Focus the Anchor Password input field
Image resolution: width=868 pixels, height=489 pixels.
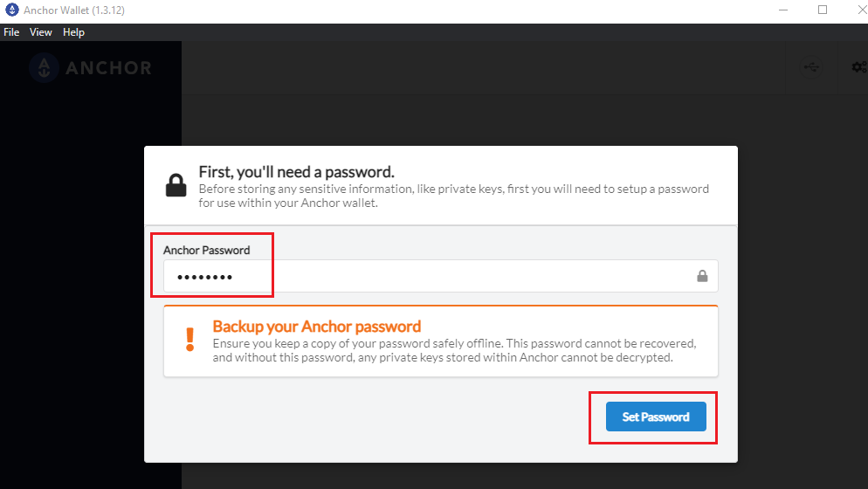point(441,276)
